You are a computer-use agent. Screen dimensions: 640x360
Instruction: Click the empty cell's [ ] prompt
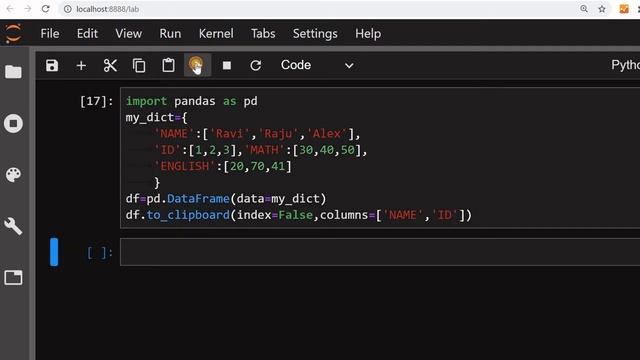(x=100, y=253)
